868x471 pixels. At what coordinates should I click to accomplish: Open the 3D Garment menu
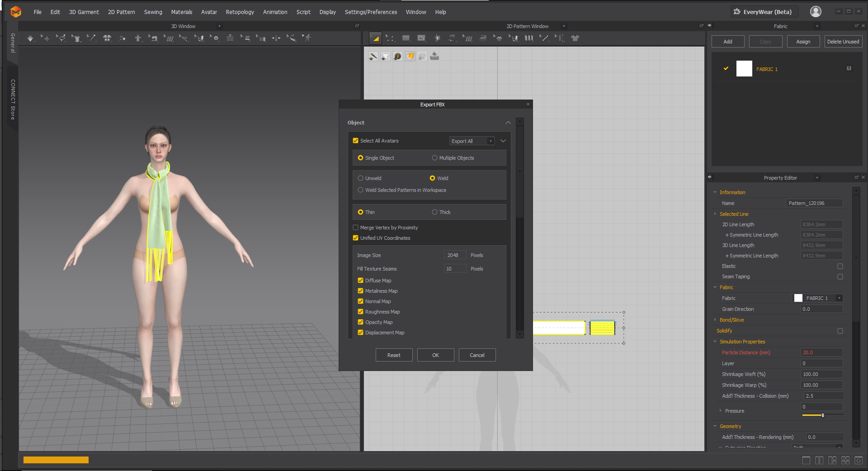click(84, 12)
